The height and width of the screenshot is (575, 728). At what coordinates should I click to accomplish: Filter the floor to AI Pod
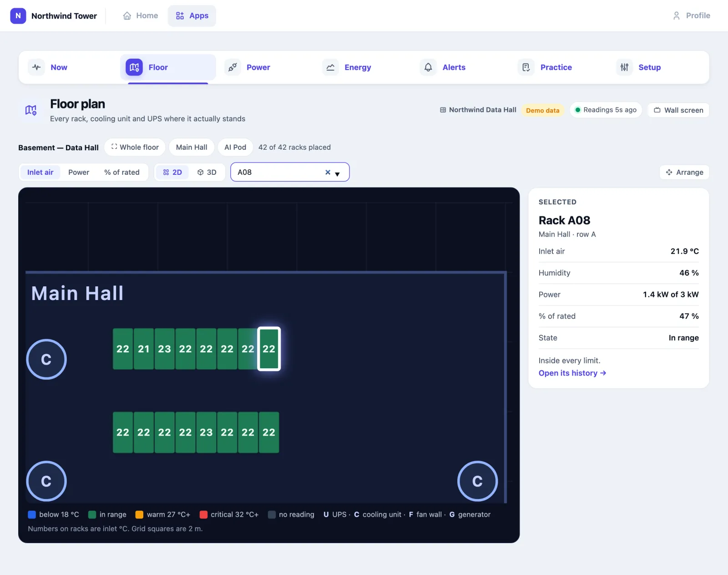tap(235, 148)
